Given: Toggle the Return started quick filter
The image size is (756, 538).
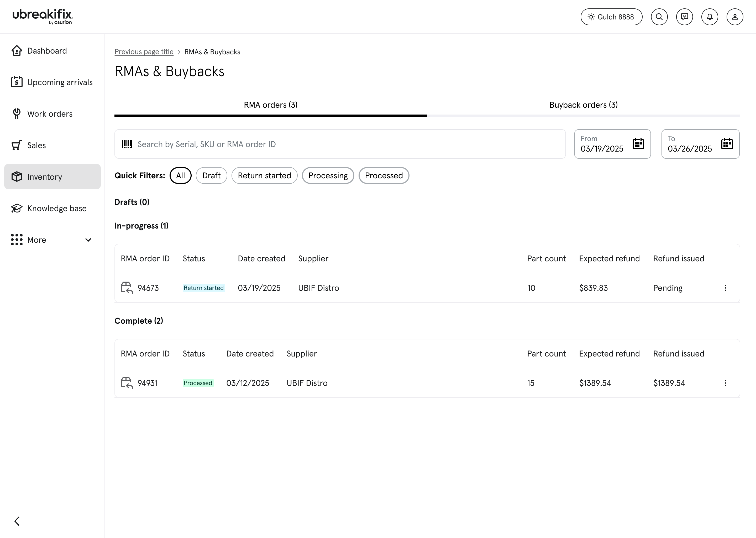Looking at the screenshot, I should point(264,175).
